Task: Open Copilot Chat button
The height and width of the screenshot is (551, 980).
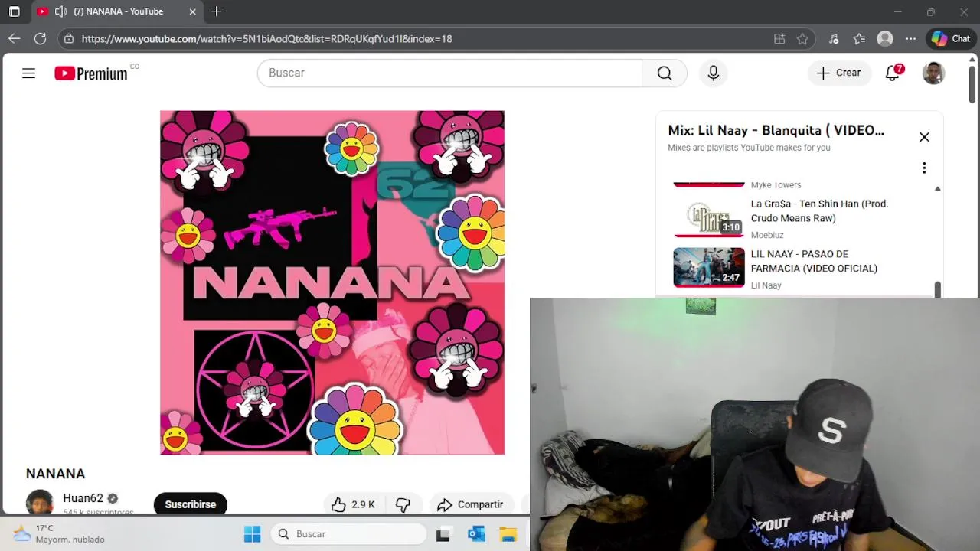Action: [951, 38]
